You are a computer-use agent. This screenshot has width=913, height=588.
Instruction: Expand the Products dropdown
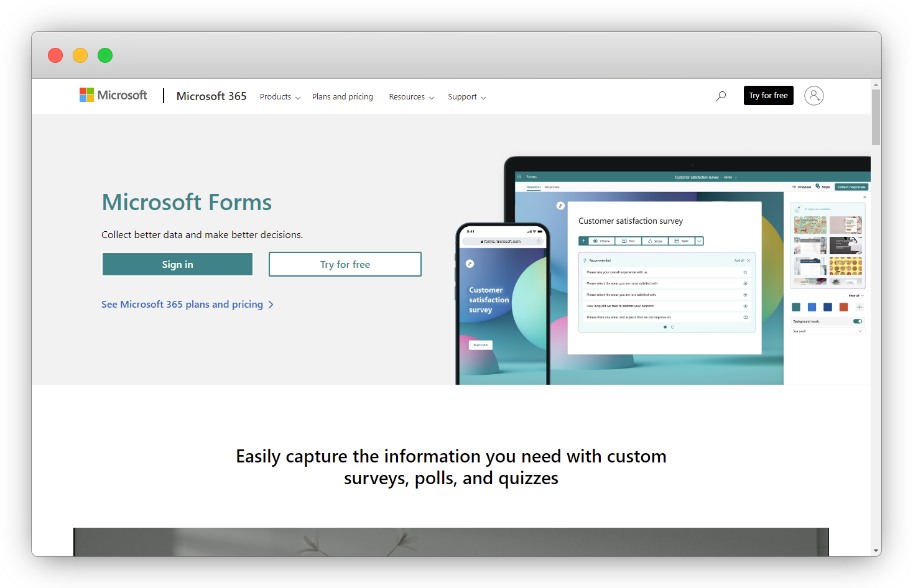[x=276, y=97]
